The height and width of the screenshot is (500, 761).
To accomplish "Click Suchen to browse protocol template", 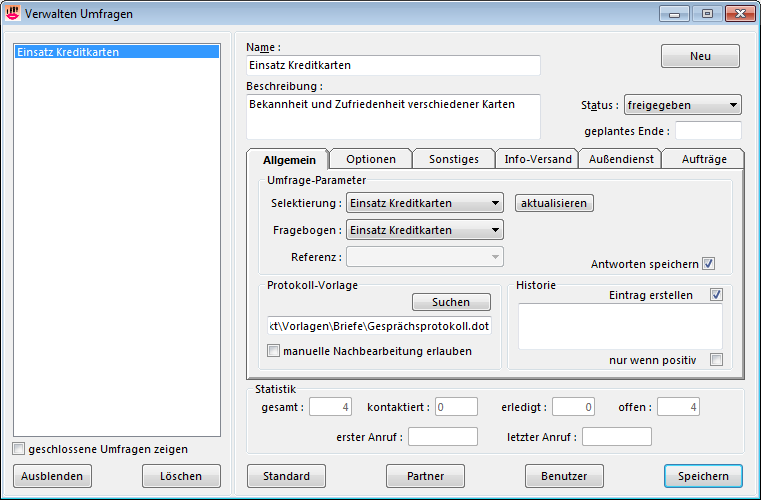I will tap(451, 301).
